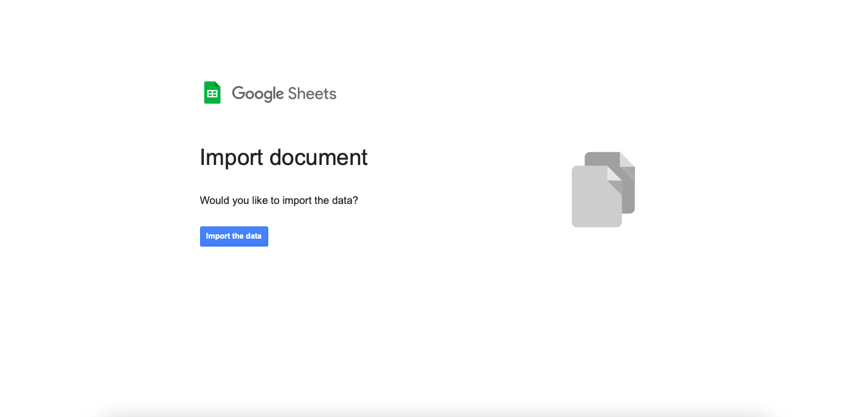This screenshot has width=868, height=417.
Task: Click the word "data" on the blue button
Action: click(254, 236)
